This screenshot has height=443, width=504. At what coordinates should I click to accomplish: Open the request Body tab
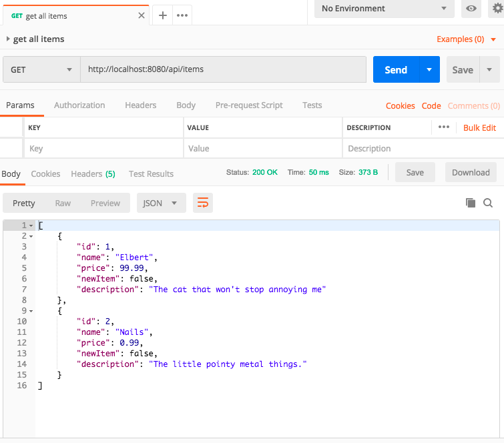click(186, 105)
